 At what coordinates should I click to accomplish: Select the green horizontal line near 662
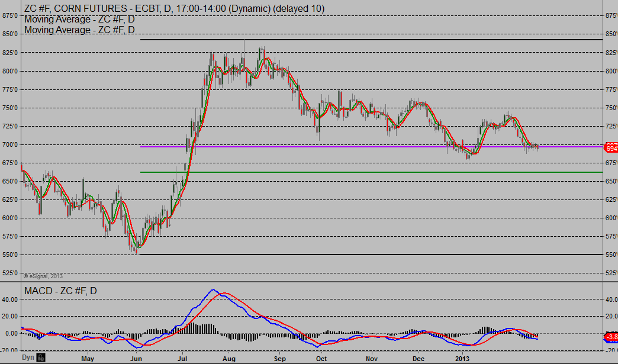[355, 172]
